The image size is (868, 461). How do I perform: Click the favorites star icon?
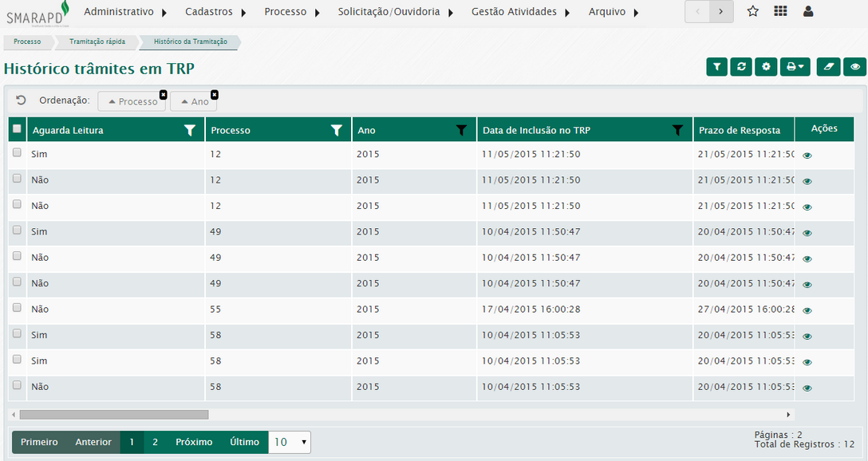(752, 11)
